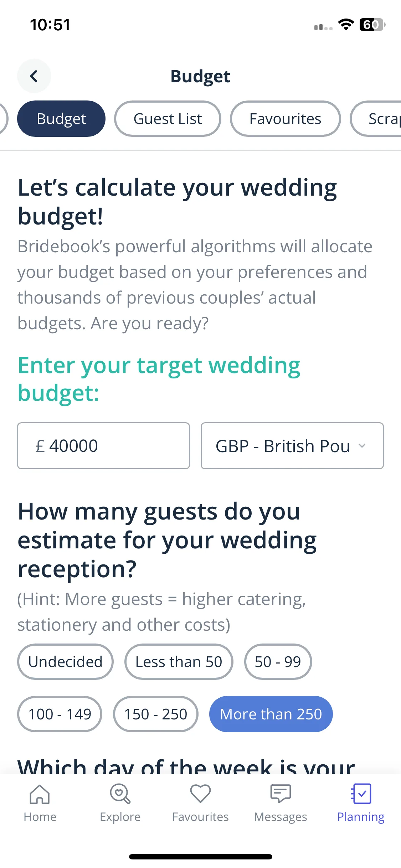Choose 150 - 250 guests option

tap(155, 714)
